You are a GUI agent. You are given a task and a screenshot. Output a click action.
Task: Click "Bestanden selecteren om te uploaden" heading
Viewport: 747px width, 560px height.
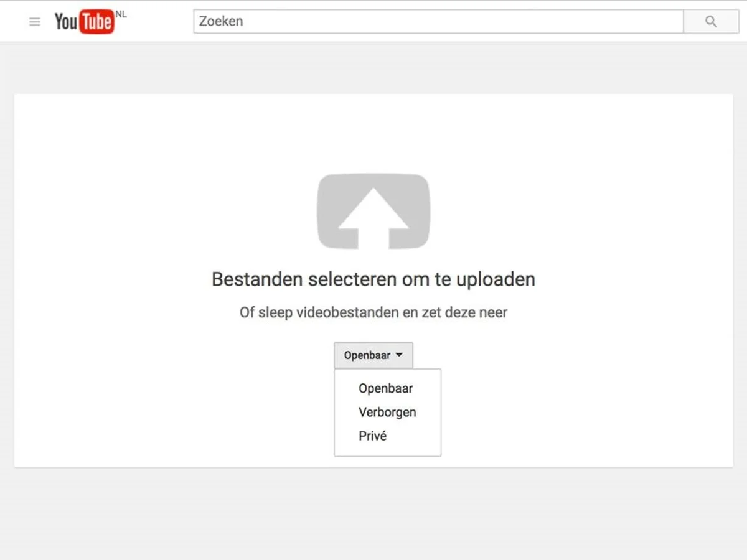[x=373, y=279]
